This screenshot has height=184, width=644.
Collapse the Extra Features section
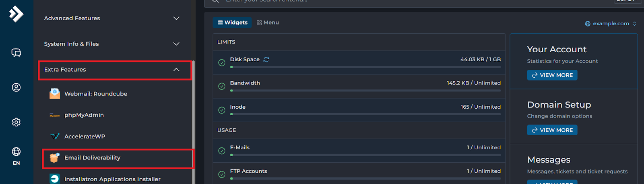(176, 70)
